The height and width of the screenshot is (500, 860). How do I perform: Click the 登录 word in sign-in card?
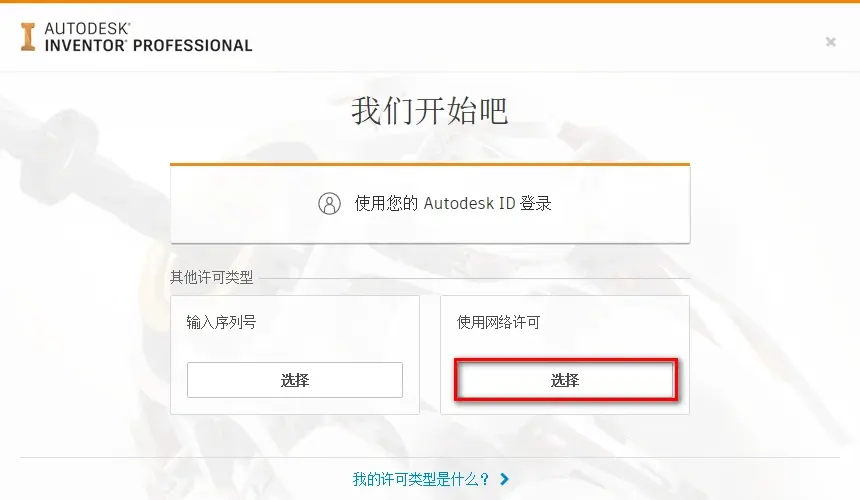tap(535, 203)
